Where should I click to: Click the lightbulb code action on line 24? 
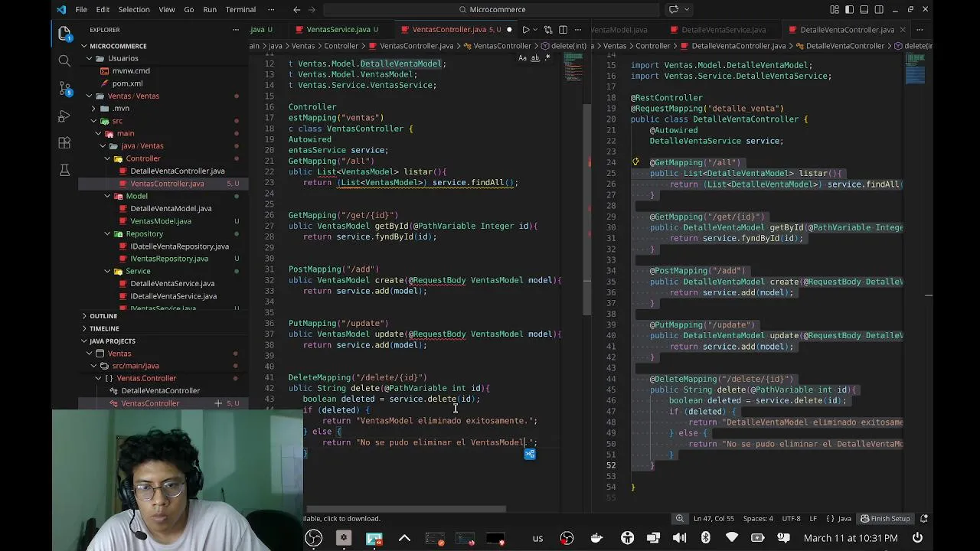635,162
